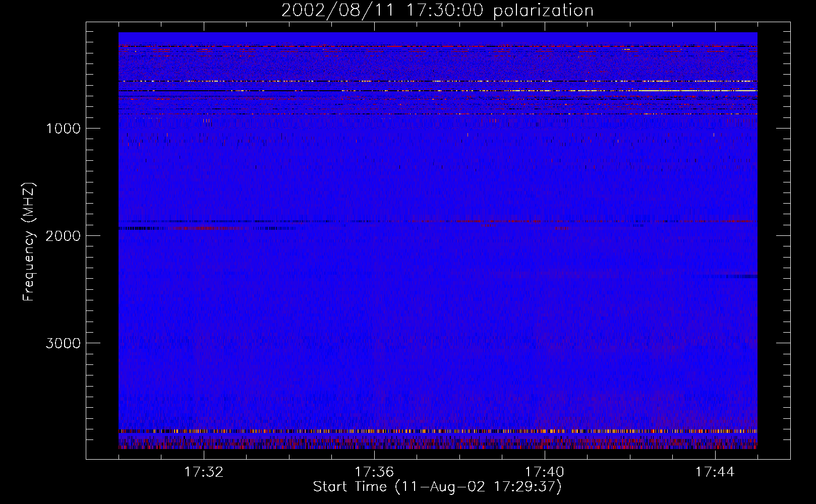Click the plot title '2002/08/11 17:30:00 polarization'
Viewport: 816px width, 504px height.
437,11
